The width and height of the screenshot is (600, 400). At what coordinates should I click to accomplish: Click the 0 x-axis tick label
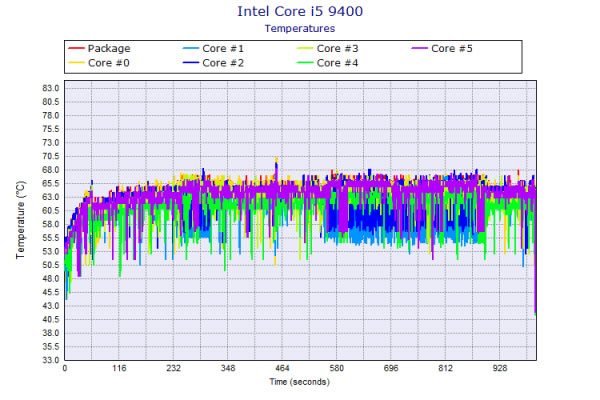[65, 368]
